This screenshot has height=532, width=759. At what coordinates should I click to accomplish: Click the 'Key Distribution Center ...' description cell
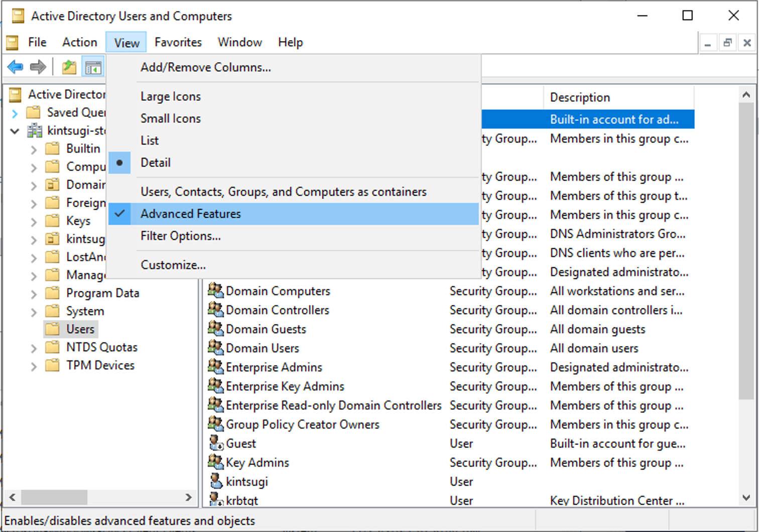pyautogui.click(x=617, y=500)
